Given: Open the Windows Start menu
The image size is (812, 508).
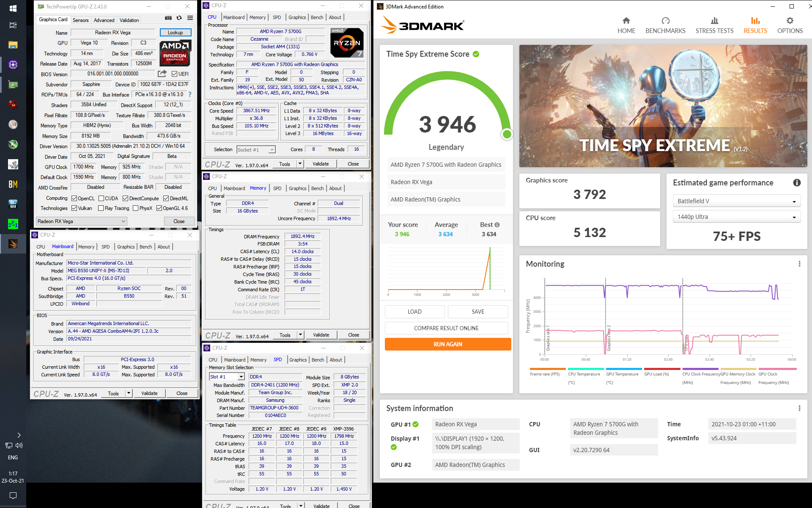Looking at the screenshot, I should 13,8.
